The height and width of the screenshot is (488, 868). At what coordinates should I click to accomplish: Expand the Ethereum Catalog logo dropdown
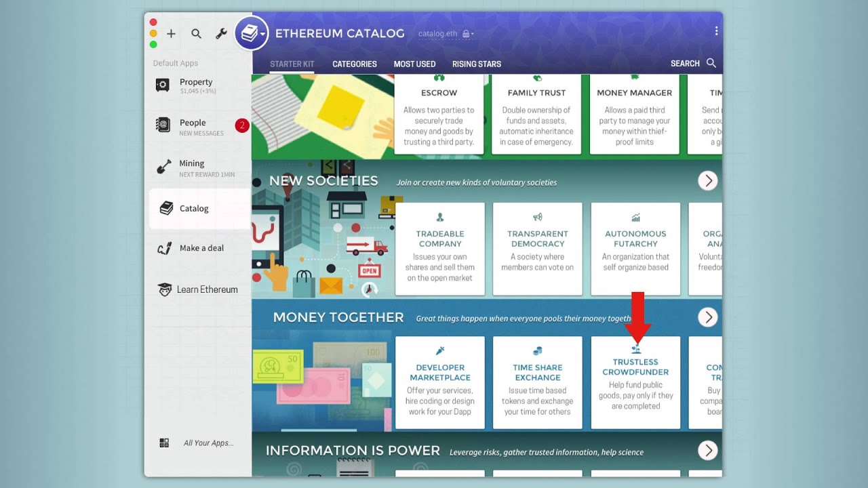(x=252, y=33)
